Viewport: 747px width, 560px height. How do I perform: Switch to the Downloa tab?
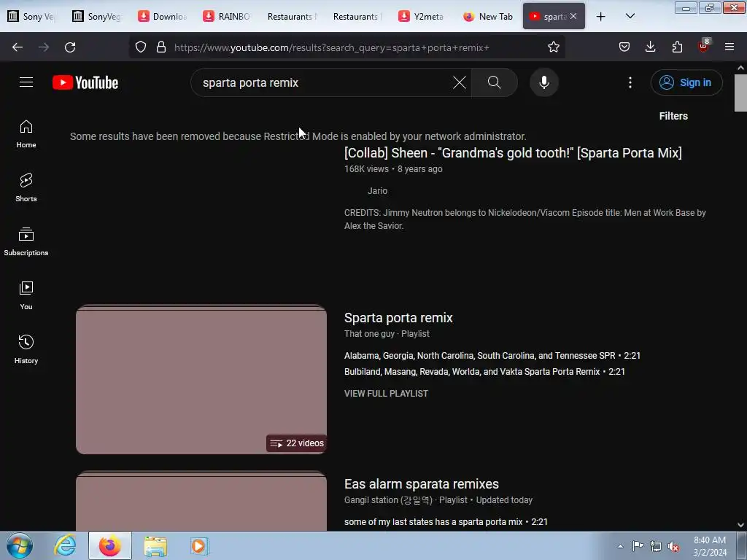(x=162, y=17)
